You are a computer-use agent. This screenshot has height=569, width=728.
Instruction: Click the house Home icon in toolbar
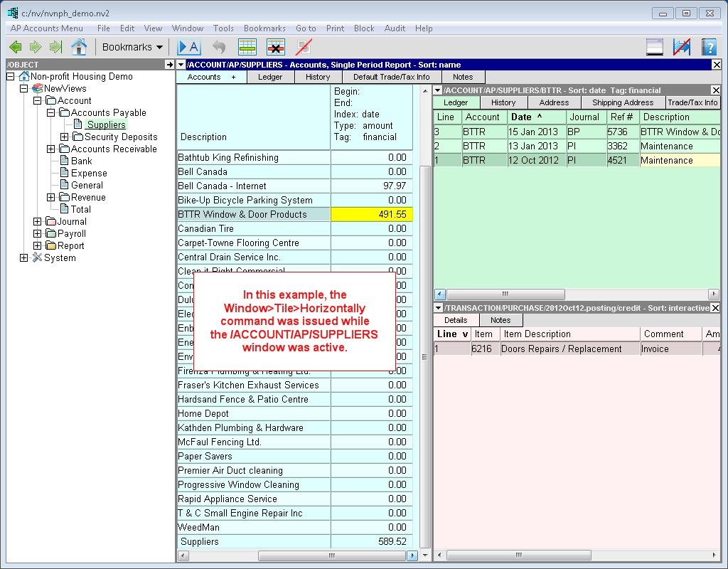pyautogui.click(x=79, y=47)
